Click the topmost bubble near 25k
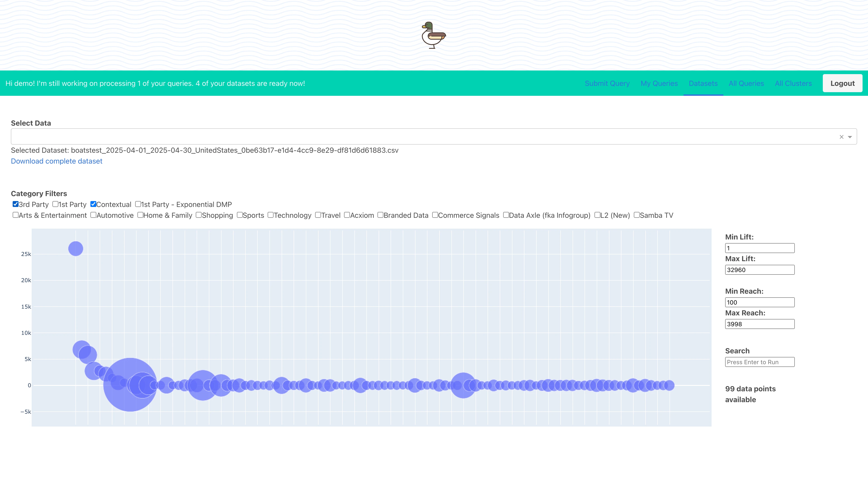Image resolution: width=868 pixels, height=488 pixels. (75, 249)
